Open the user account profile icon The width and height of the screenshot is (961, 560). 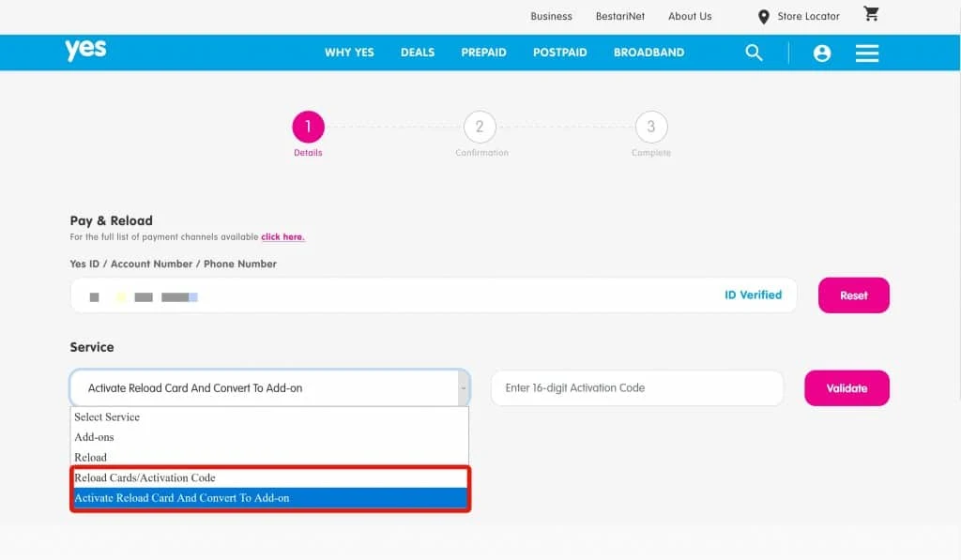pos(822,53)
